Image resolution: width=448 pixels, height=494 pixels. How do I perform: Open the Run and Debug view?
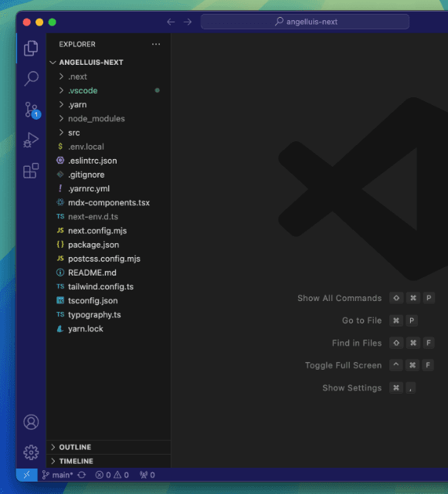click(x=31, y=140)
